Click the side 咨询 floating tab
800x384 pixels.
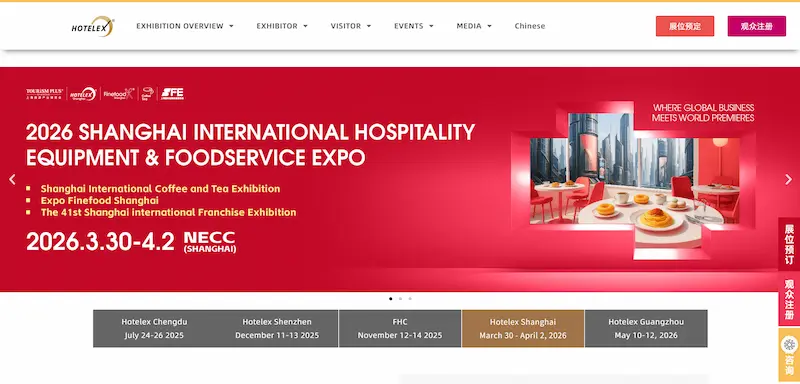(x=789, y=355)
